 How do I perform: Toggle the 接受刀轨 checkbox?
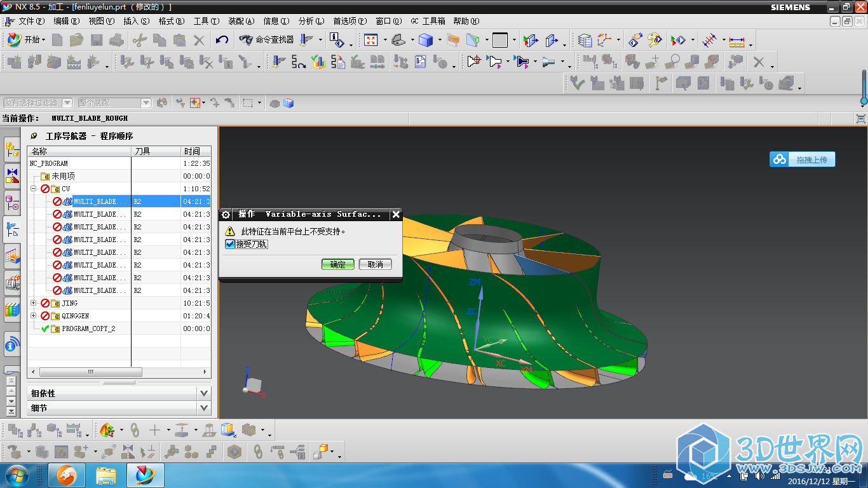tap(231, 244)
